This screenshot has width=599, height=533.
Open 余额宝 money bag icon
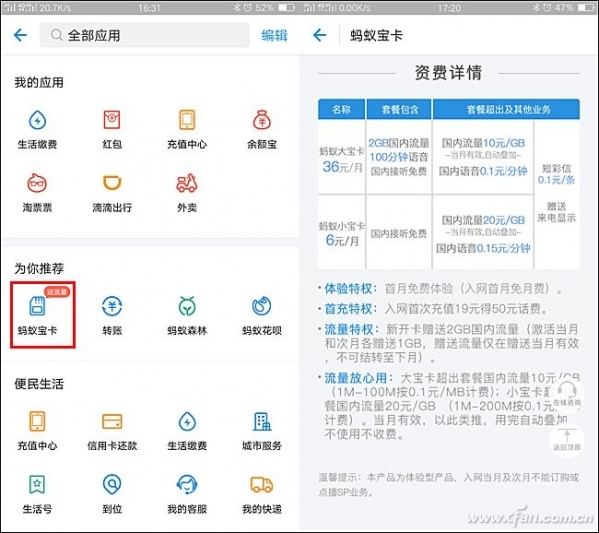262,129
